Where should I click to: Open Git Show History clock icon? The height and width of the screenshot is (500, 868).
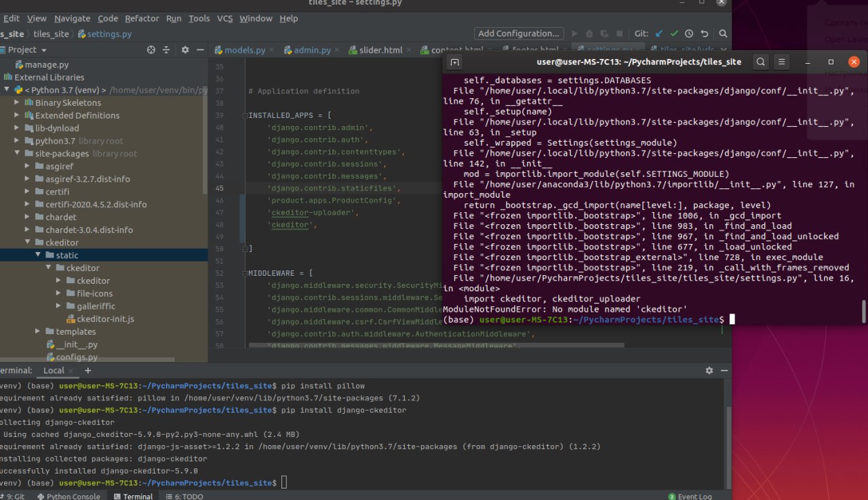[689, 33]
